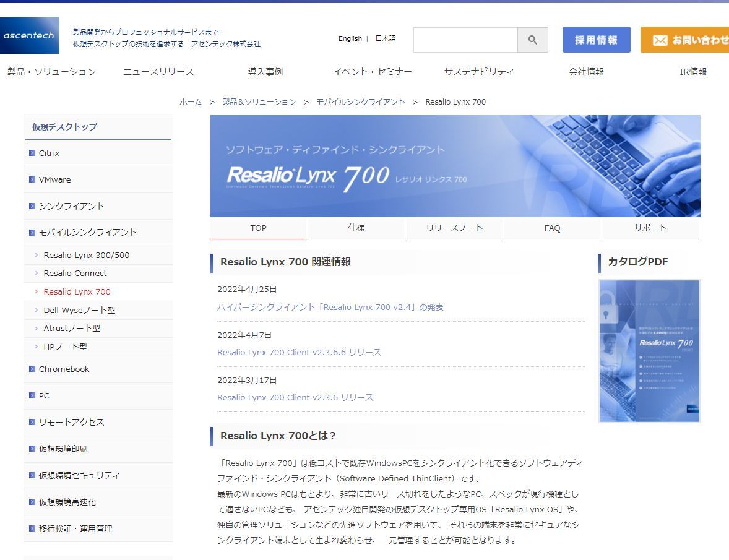
Task: Click the arrow icon beside シンクライアント
Action: click(32, 206)
